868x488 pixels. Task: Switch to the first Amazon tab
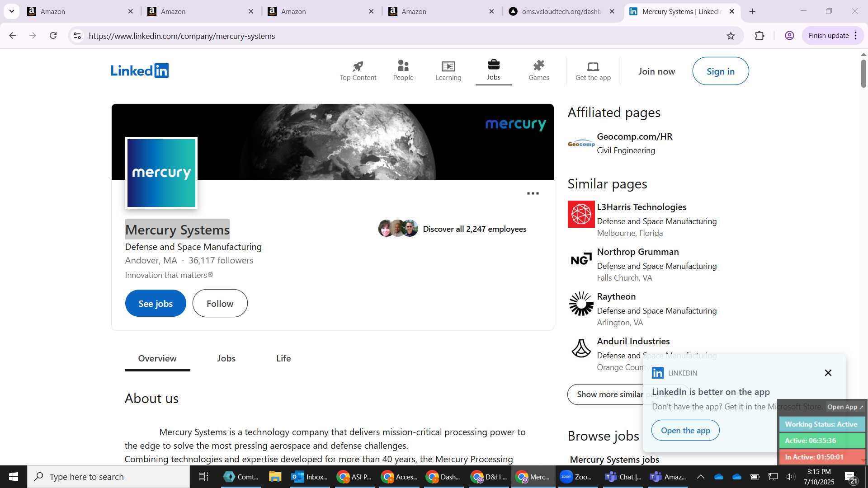(80, 11)
